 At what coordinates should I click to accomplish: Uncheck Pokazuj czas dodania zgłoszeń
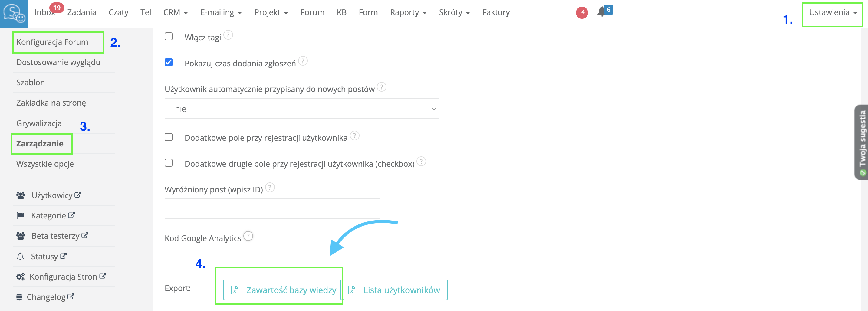[x=169, y=62]
